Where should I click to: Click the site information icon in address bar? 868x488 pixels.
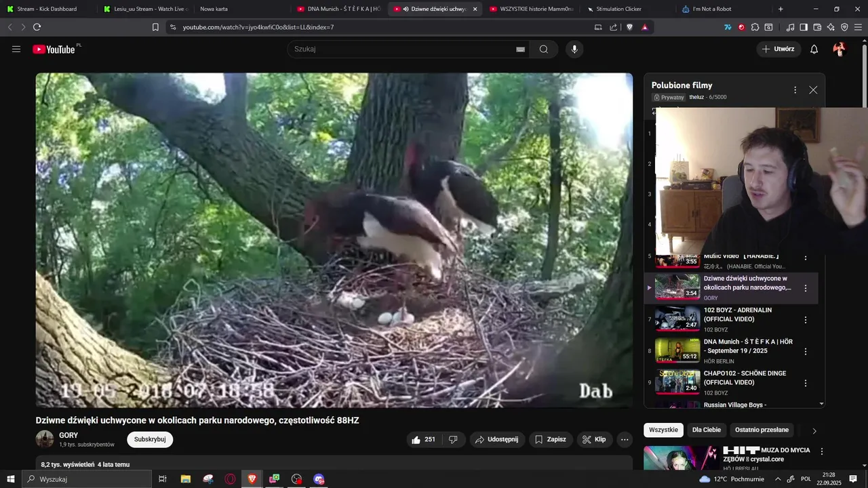pos(172,27)
